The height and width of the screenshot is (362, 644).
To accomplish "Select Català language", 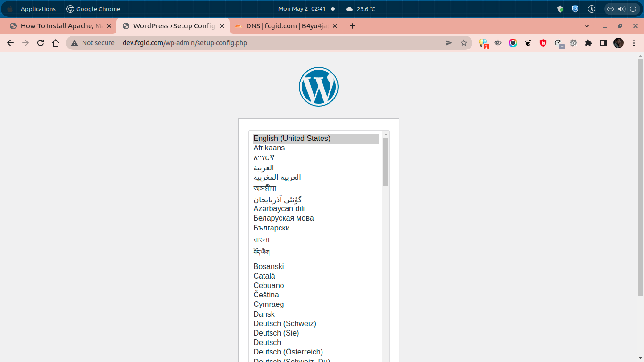I will tap(316, 276).
